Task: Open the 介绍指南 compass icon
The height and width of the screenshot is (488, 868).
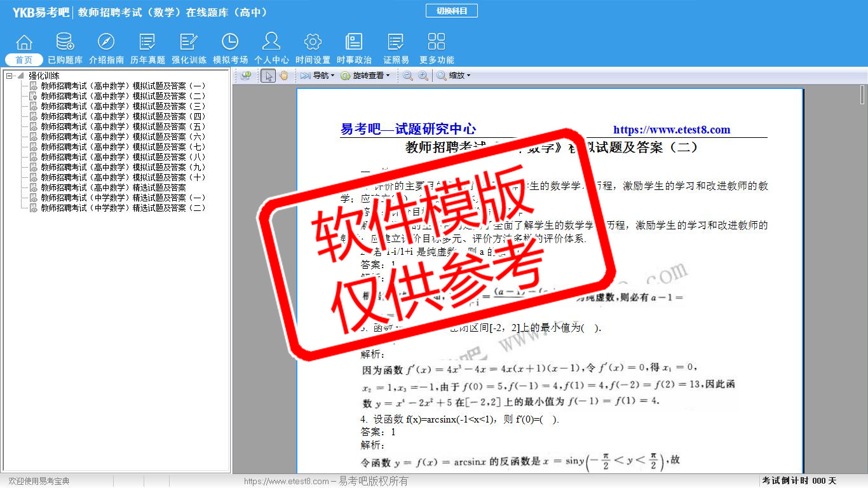Action: (x=106, y=43)
